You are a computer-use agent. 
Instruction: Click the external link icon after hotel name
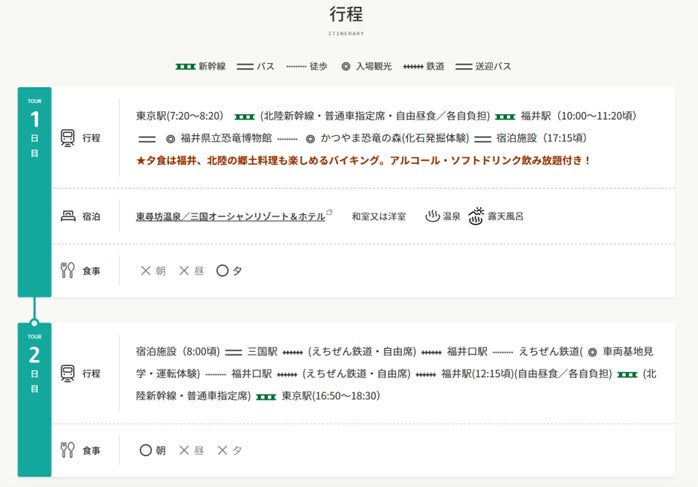point(329,212)
